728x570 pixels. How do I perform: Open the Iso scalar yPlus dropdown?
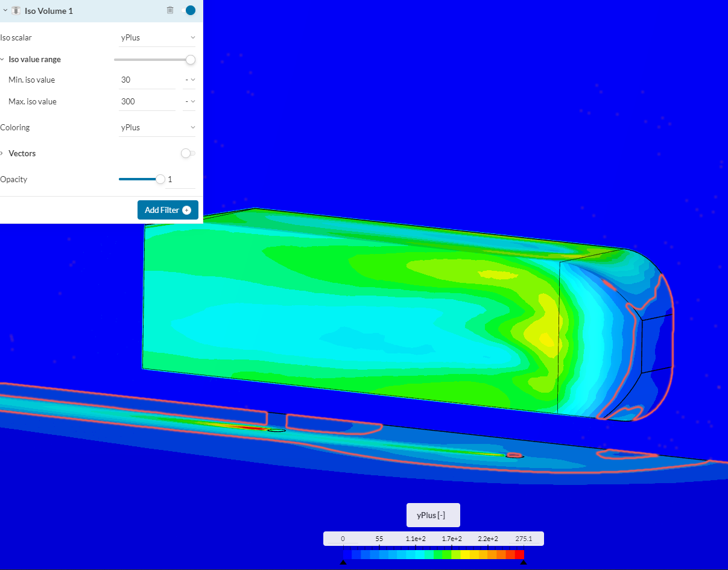click(x=157, y=37)
